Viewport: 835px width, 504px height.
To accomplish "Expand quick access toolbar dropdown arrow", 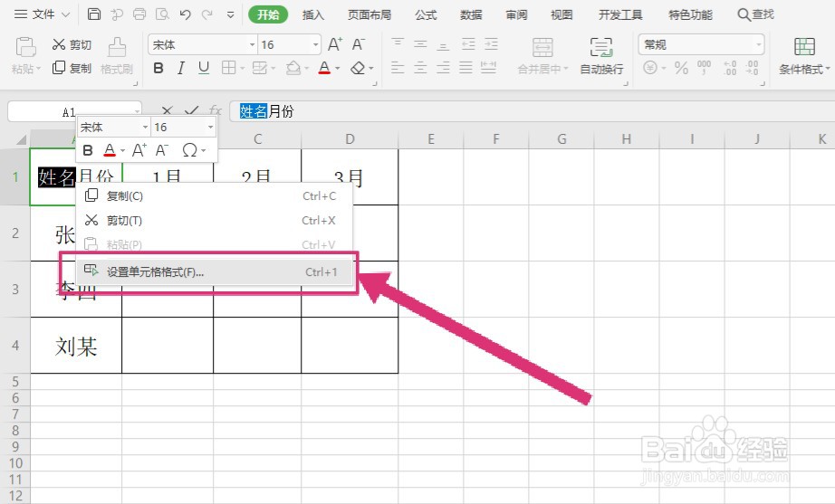I will point(231,14).
